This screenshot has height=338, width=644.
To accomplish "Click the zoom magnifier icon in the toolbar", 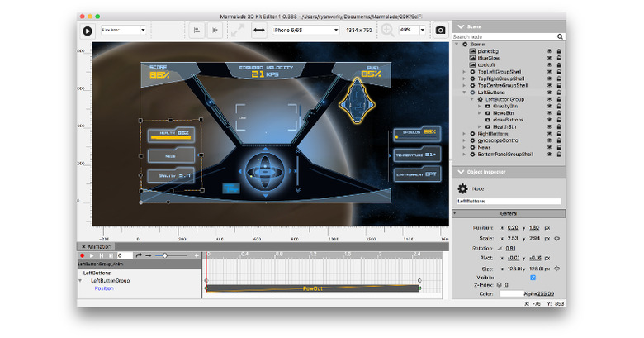I will tap(387, 31).
